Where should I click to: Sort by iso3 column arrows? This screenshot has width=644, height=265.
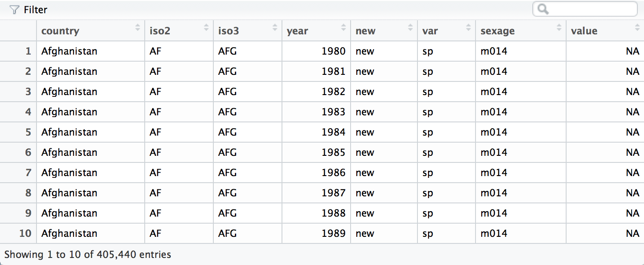pyautogui.click(x=275, y=28)
